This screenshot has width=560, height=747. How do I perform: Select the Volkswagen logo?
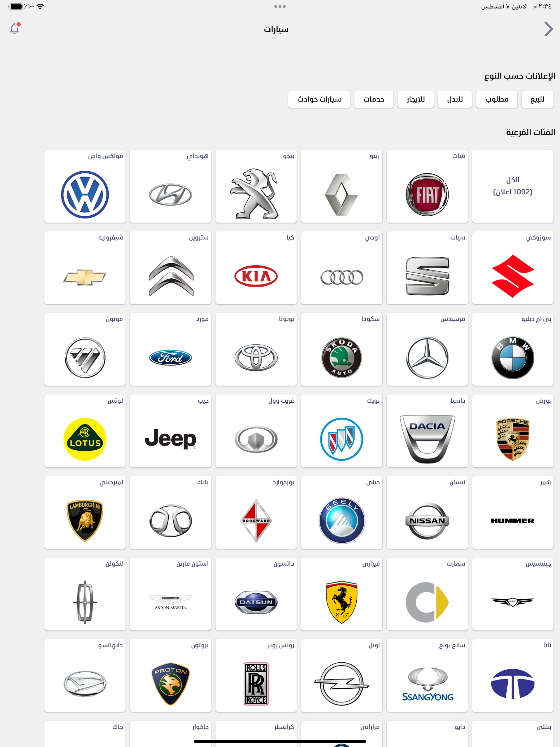[85, 195]
